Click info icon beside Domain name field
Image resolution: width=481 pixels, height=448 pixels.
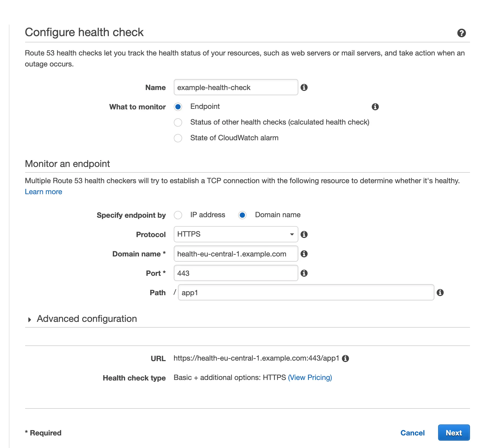click(x=304, y=254)
